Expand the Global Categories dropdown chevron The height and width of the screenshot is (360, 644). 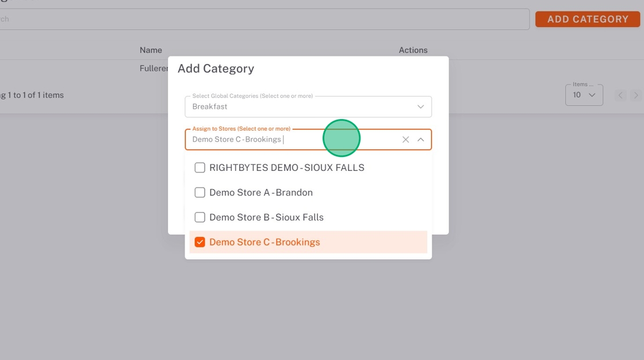coord(421,107)
